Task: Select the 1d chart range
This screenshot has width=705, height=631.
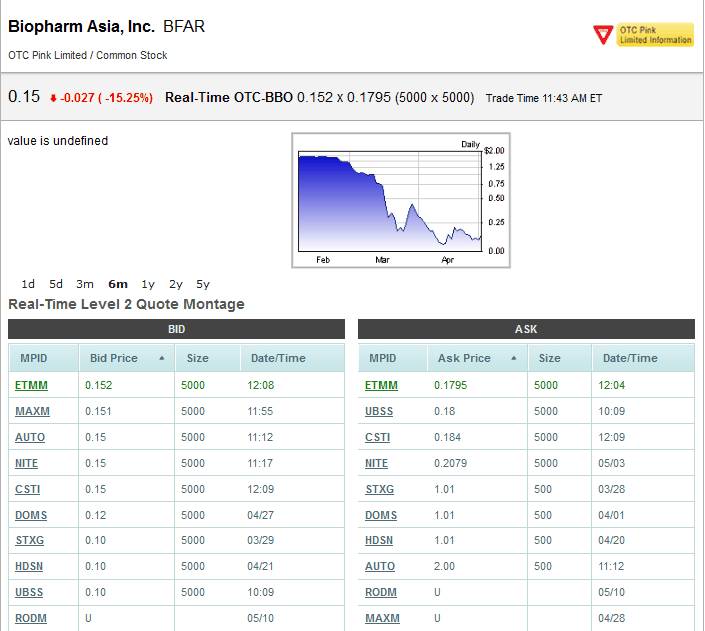Action: coord(28,284)
